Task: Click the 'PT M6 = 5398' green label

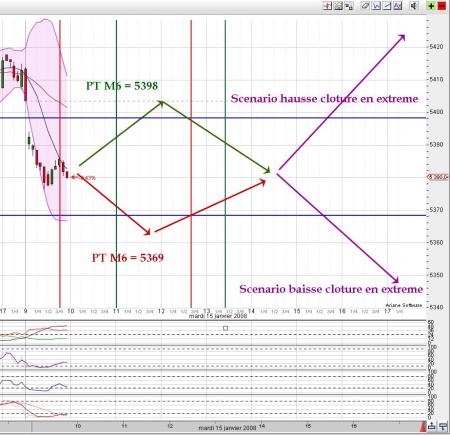Action: click(x=122, y=86)
